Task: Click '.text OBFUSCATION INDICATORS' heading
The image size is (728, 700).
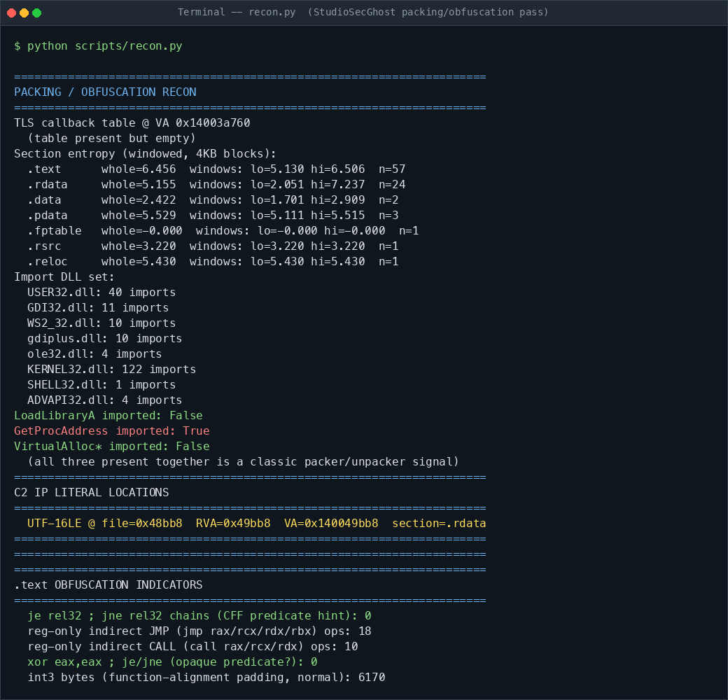Action: [108, 585]
